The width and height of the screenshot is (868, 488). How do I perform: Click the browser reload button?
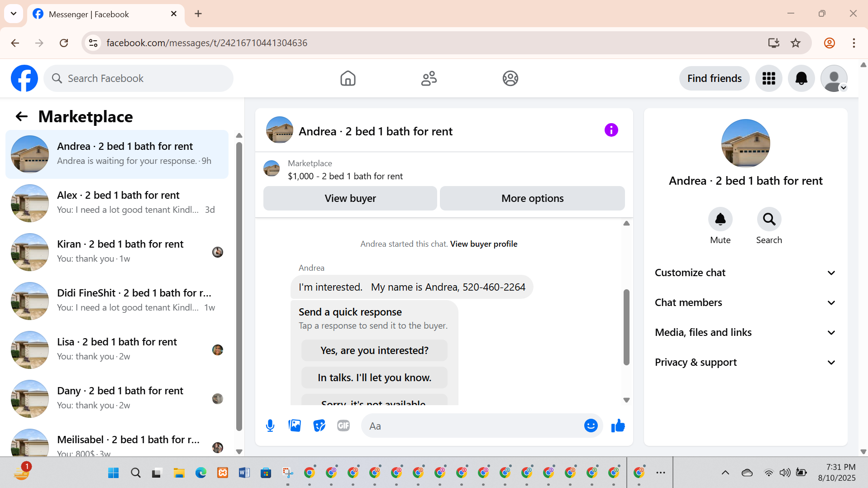click(x=64, y=43)
